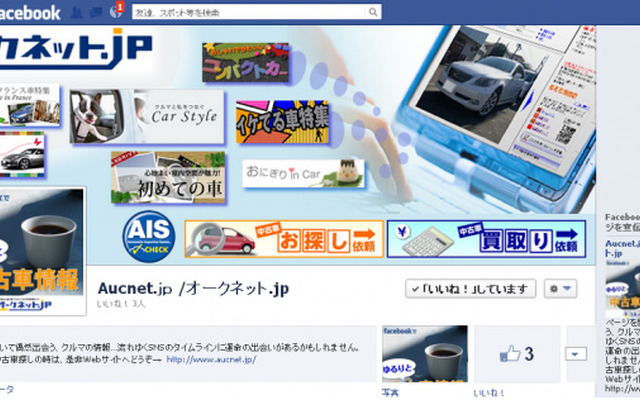Screen dimensions: 640x400
Task: Open the thumbs-up likes box showing 3
Action: pyautogui.click(x=517, y=354)
